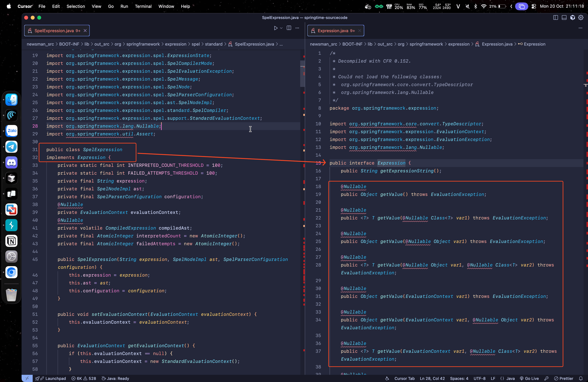This screenshot has height=382, width=588.
Task: Click the Run Java play icon
Action: pos(276,28)
